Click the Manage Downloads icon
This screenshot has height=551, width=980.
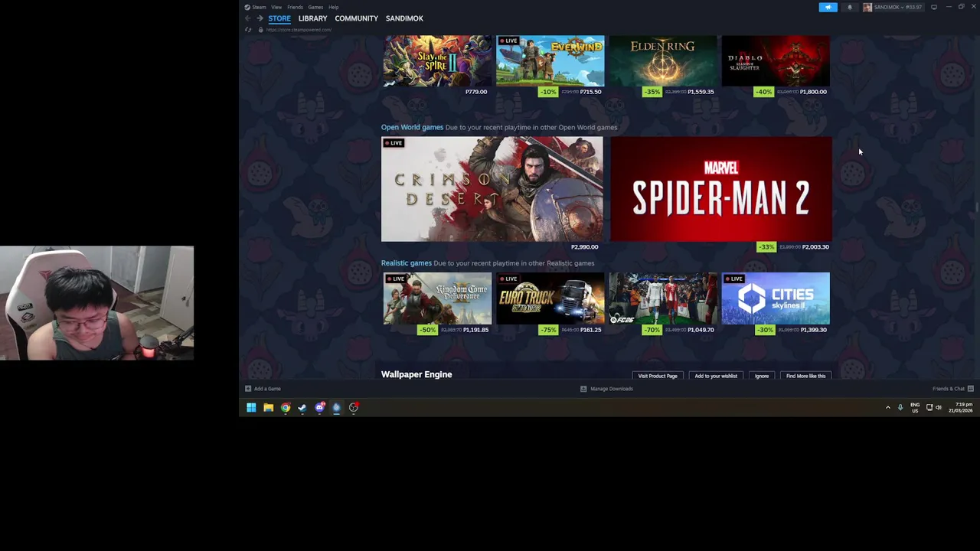pos(583,389)
